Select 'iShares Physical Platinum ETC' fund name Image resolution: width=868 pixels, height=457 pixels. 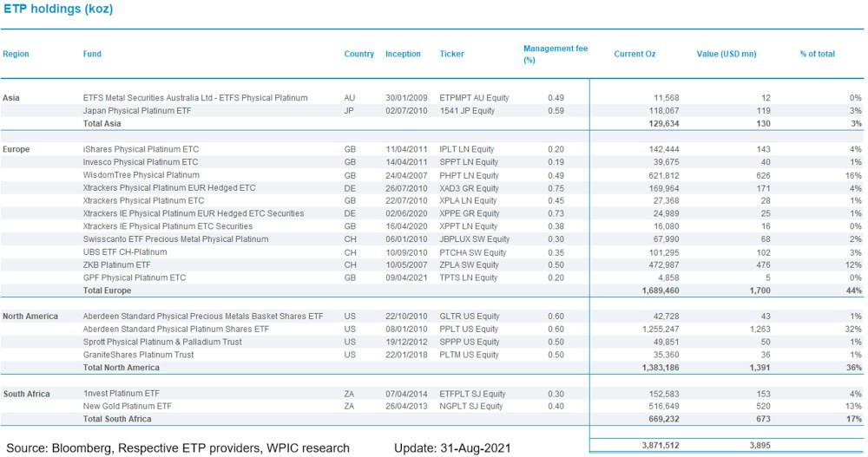point(141,149)
